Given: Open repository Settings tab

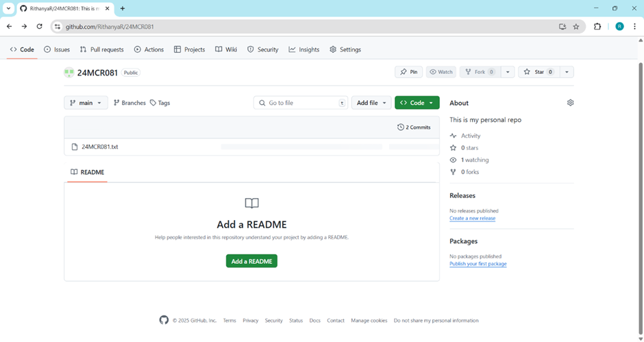Looking at the screenshot, I should (345, 49).
